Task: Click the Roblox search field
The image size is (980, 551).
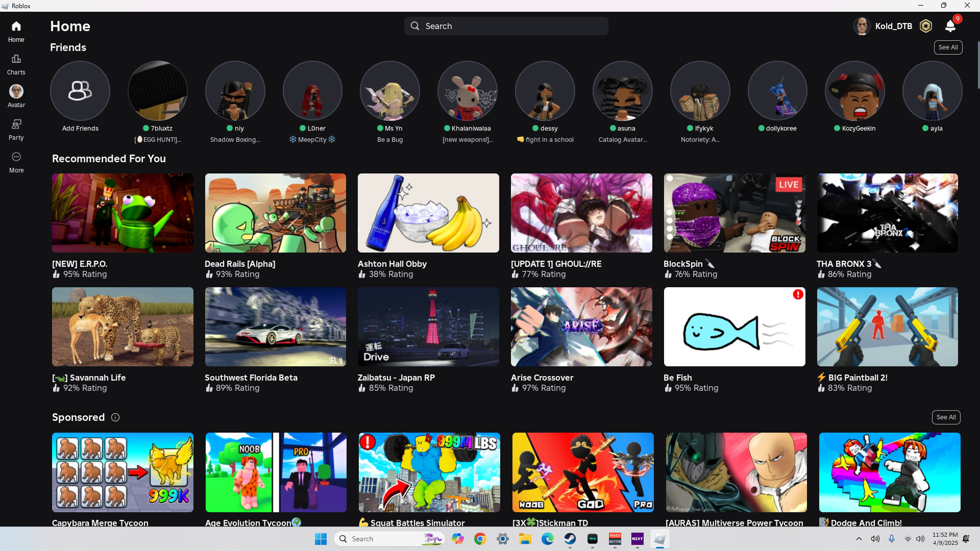Action: pos(506,26)
